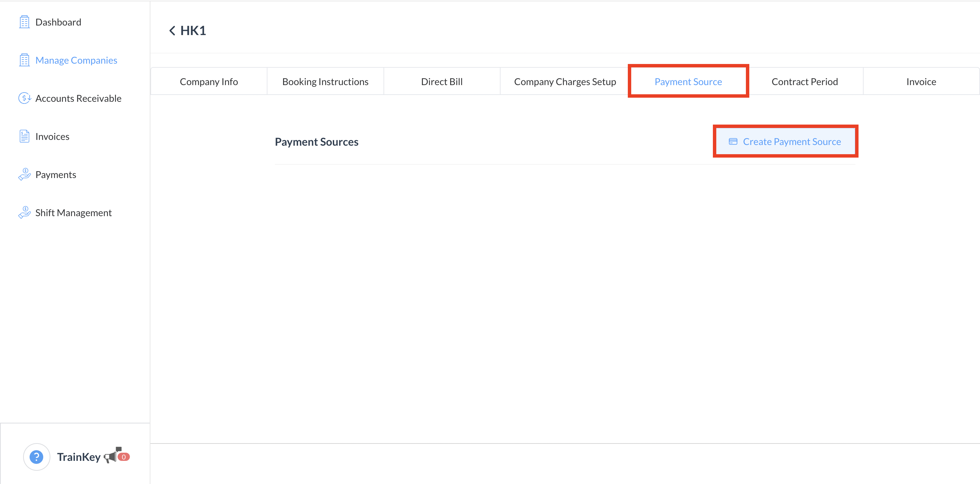
Task: Select the Payments hand icon
Action: coord(24,174)
